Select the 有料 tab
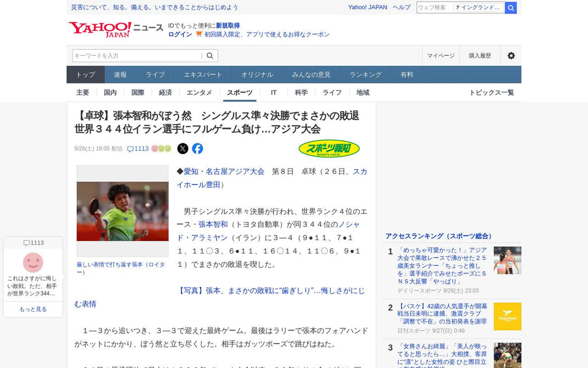Image resolution: width=588 pixels, height=368 pixels. coord(407,75)
